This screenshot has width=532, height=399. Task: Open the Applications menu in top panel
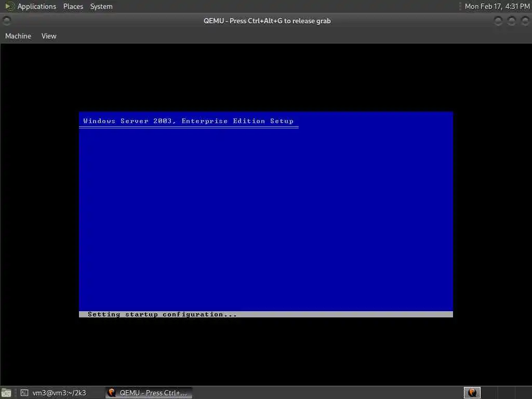[37, 6]
